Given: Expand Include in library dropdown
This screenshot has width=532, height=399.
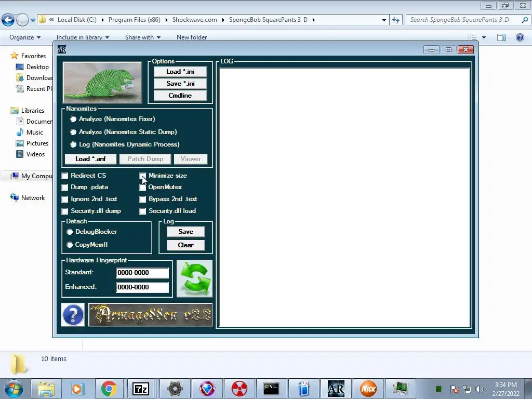Looking at the screenshot, I should (x=83, y=37).
